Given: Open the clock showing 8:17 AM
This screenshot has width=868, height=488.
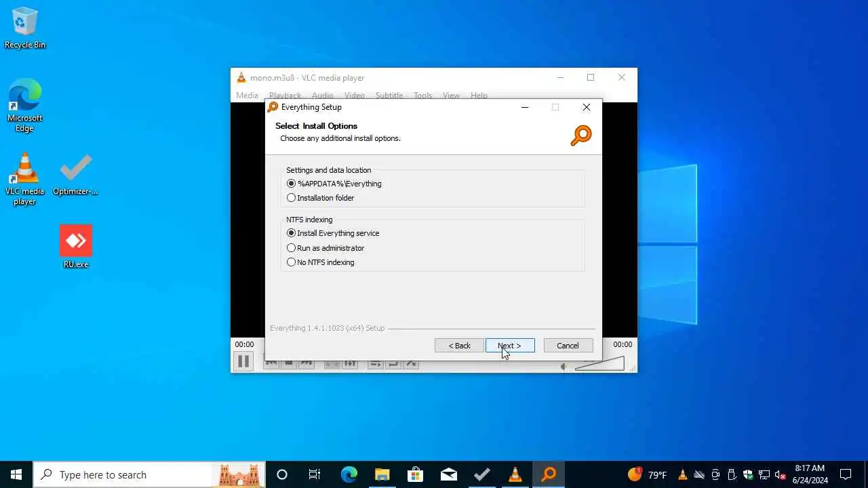Looking at the screenshot, I should [810, 474].
